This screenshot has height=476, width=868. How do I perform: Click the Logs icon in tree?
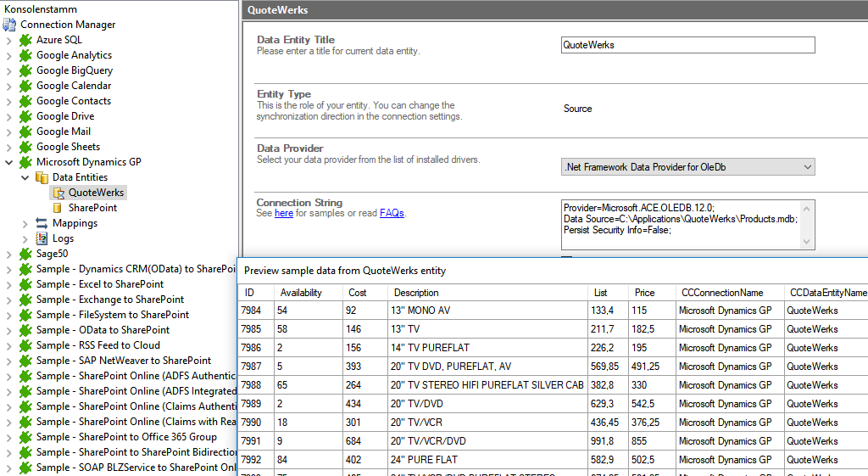pyautogui.click(x=42, y=238)
